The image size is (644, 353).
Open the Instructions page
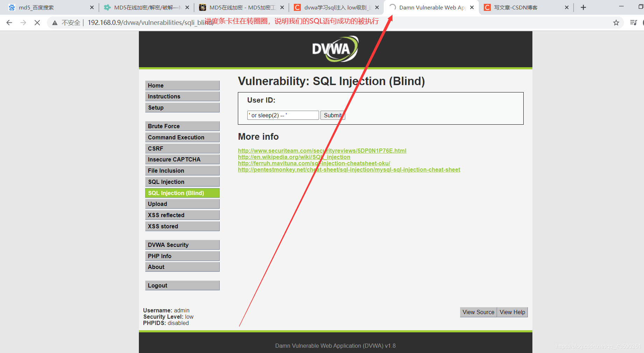coord(182,96)
